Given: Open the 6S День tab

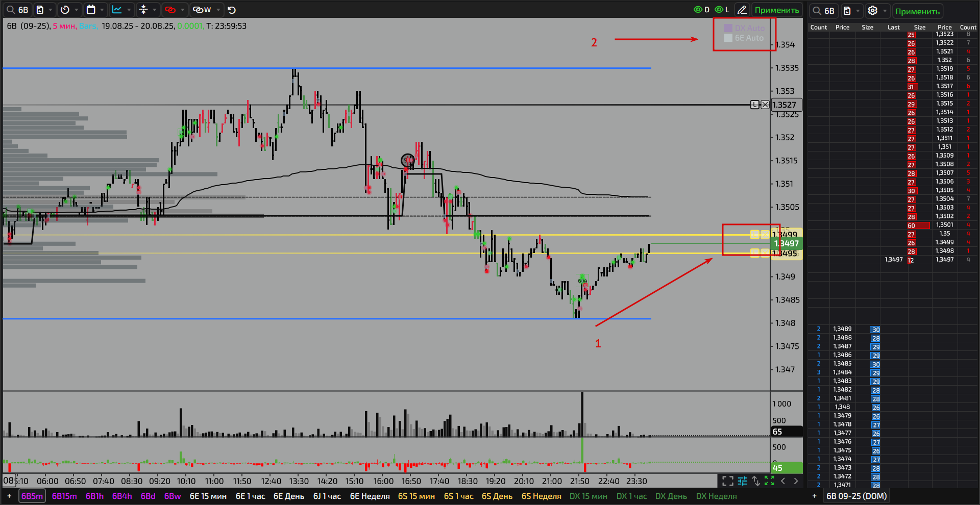Looking at the screenshot, I should [497, 496].
